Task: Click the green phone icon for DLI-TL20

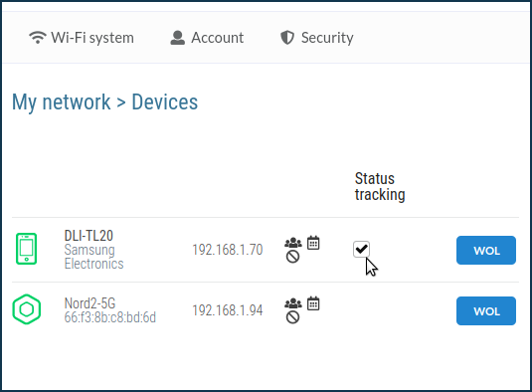Action: click(x=27, y=249)
